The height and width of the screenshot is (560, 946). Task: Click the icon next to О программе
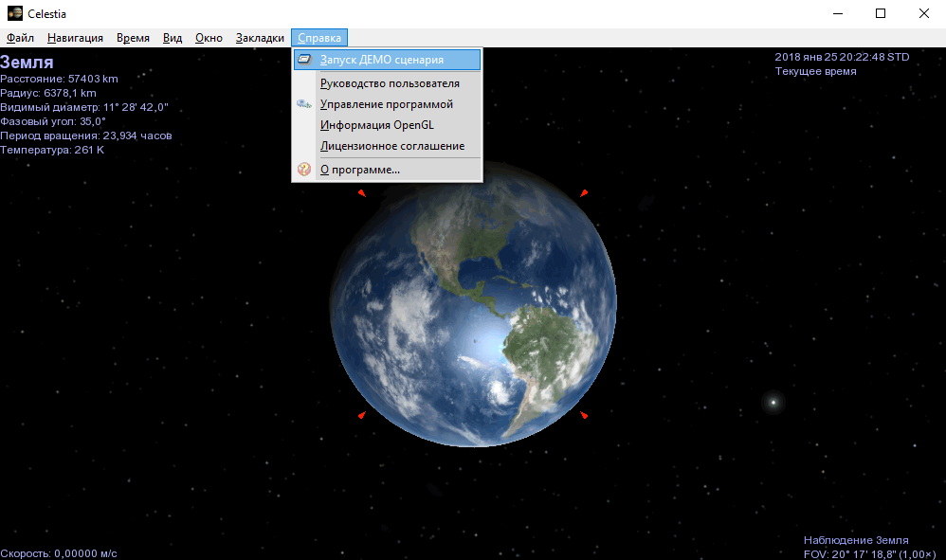[304, 170]
